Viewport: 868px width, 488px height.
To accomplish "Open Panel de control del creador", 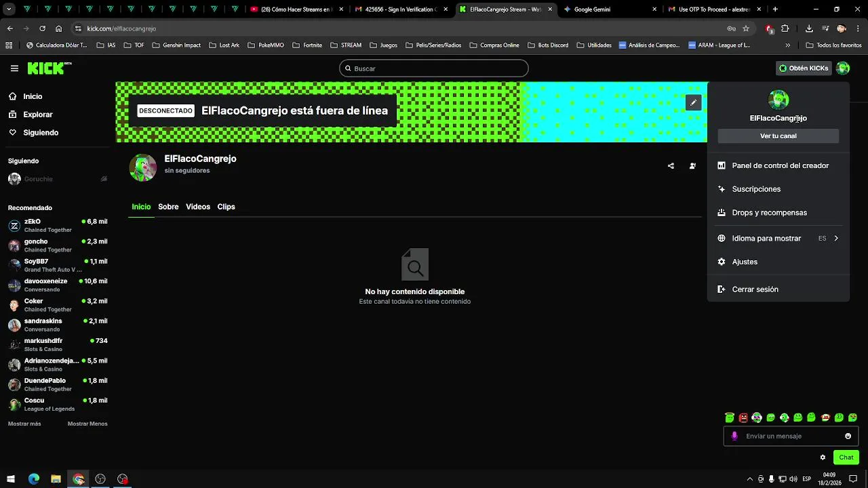I will (778, 165).
